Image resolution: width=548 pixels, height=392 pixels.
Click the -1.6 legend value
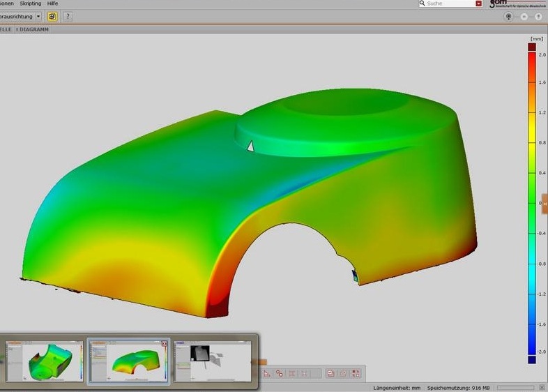pos(541,324)
